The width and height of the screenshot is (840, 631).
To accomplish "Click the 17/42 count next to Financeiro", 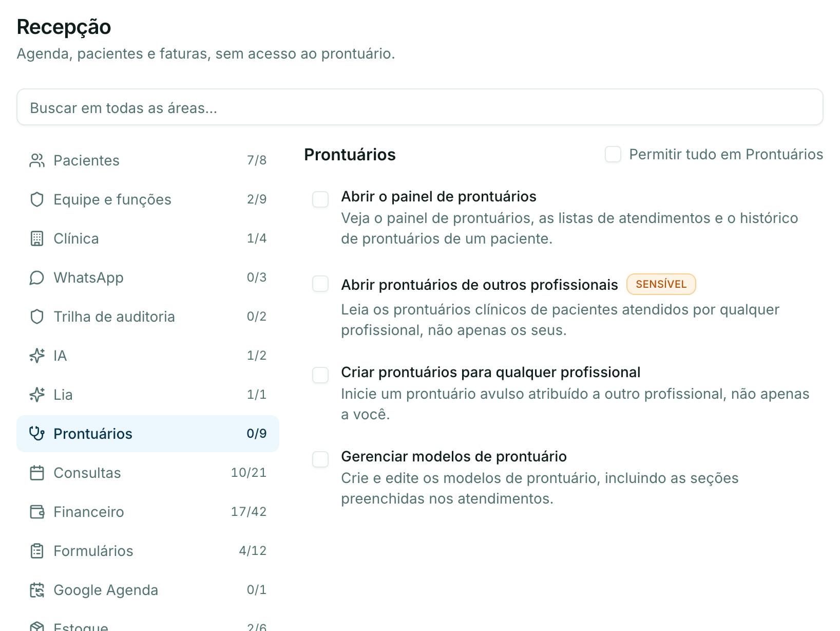I will tap(249, 512).
